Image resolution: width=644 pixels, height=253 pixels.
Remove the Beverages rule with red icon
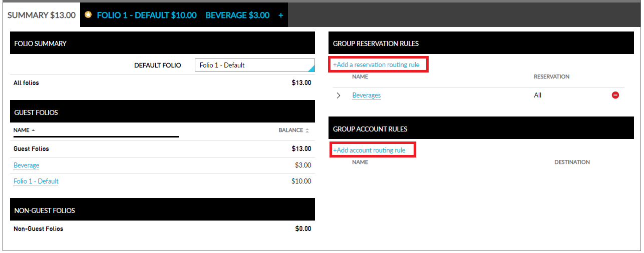(615, 95)
